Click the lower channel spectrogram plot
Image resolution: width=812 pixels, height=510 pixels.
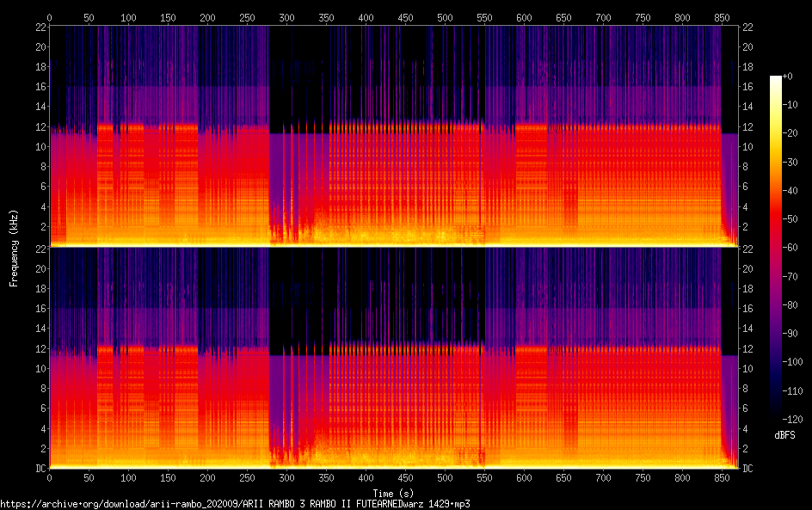click(394, 358)
